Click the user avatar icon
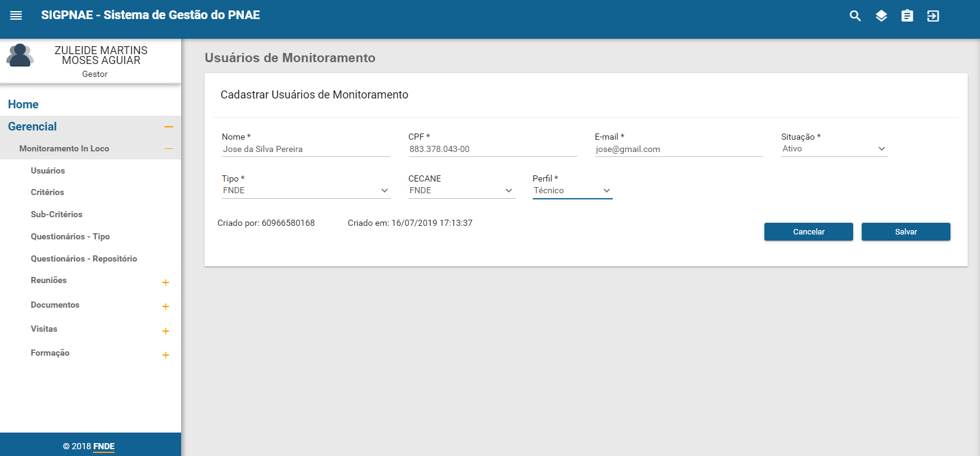The image size is (980, 456). point(20,56)
